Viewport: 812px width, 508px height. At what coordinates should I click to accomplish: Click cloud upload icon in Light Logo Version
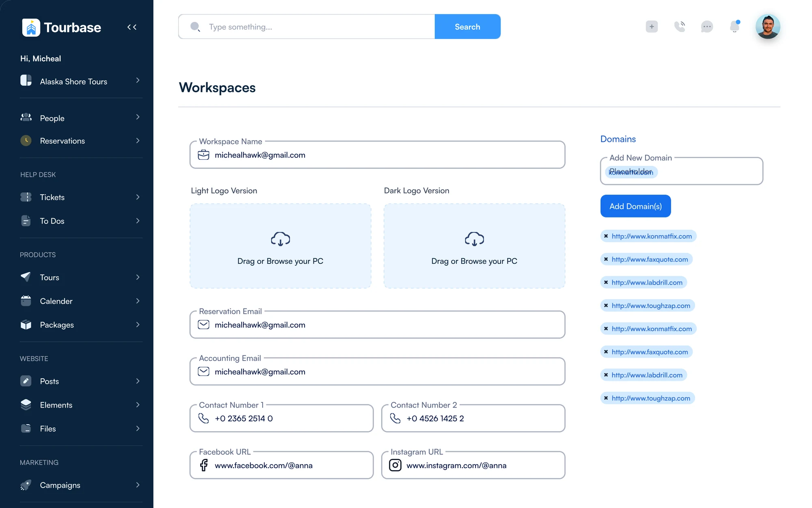pyautogui.click(x=281, y=239)
